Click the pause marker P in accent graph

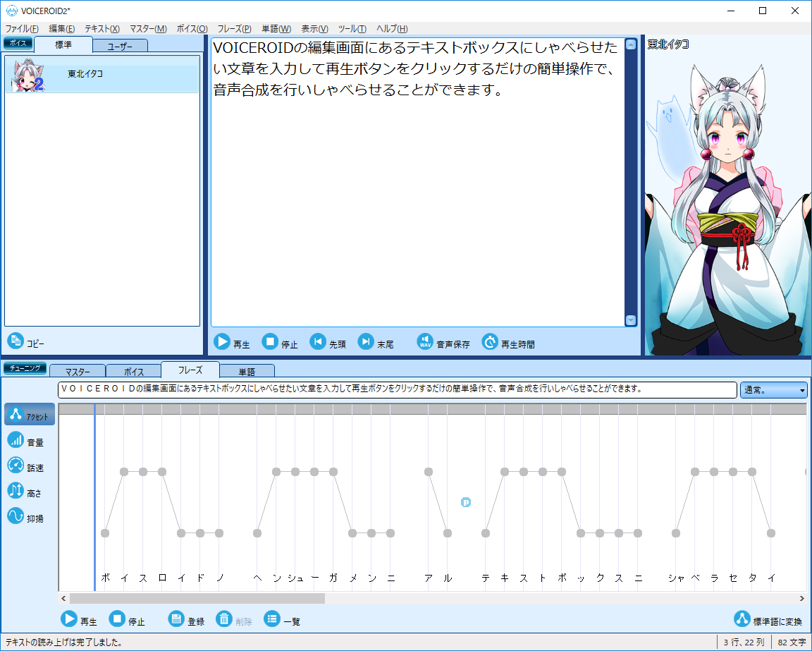466,502
